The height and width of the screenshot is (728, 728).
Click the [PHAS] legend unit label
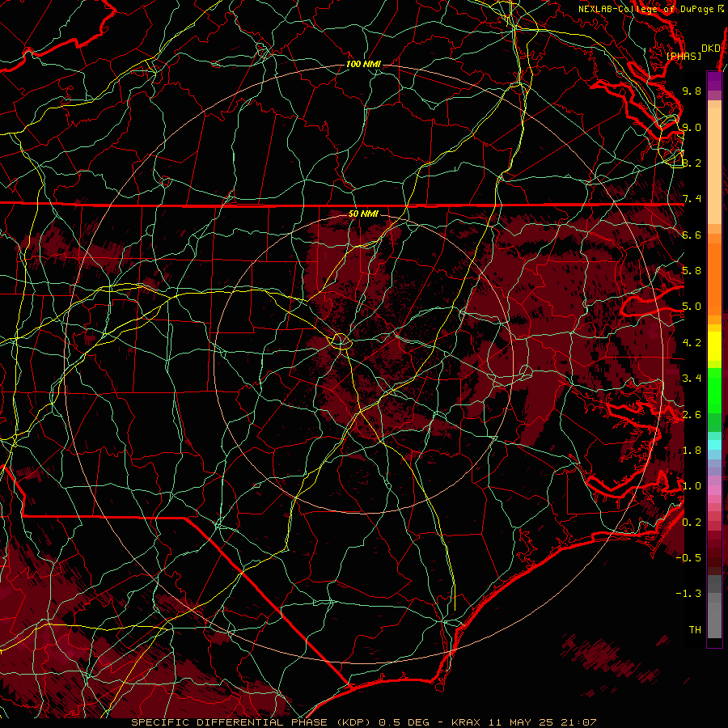tap(684, 56)
